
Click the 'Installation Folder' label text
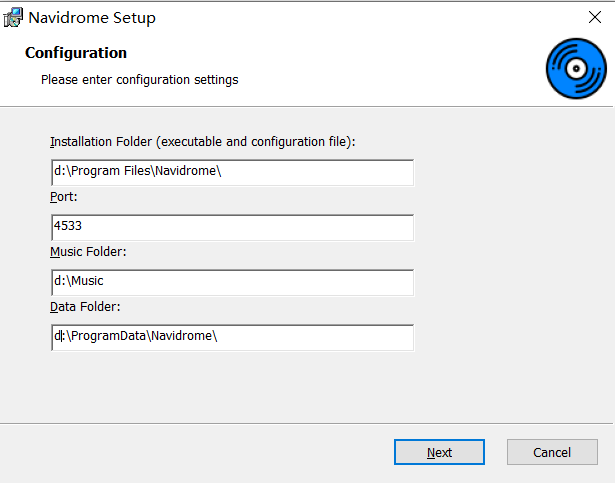(203, 142)
